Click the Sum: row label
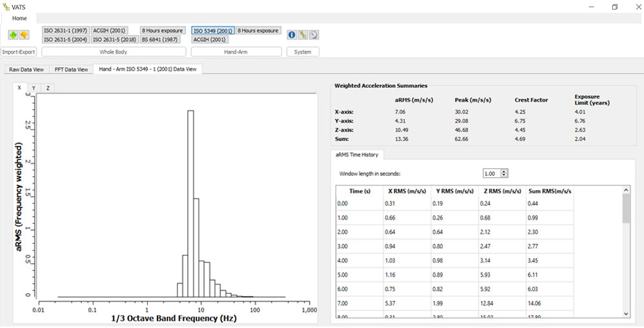The image size is (644, 328). 341,139
